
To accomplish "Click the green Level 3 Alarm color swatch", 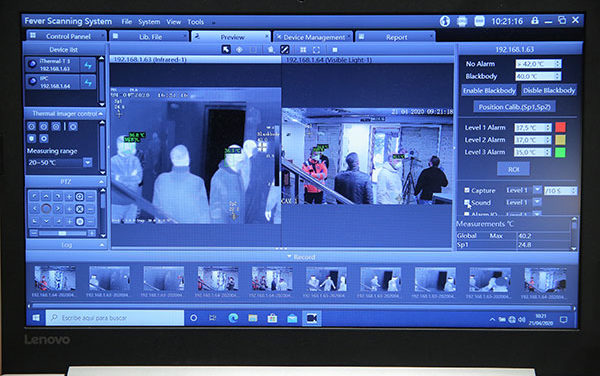I will click(x=560, y=152).
